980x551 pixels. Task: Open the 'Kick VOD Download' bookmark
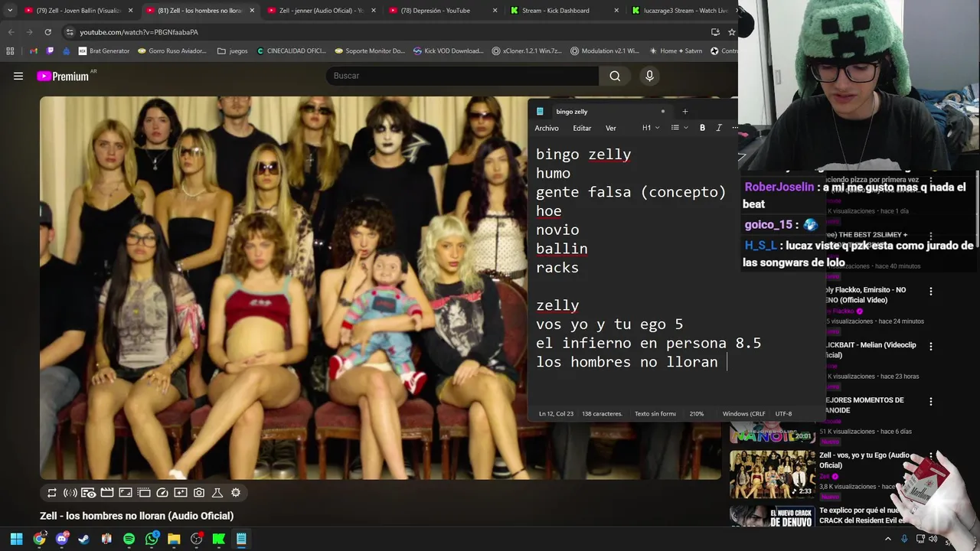point(449,51)
